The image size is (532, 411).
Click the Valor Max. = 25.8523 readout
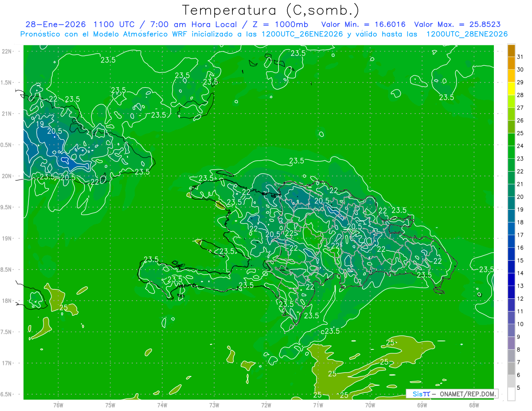(457, 24)
